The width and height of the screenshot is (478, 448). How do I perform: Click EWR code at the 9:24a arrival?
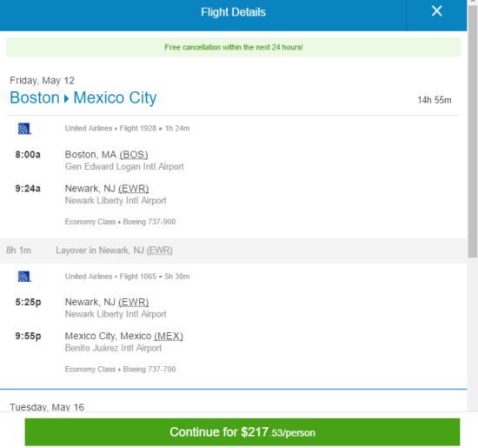134,189
